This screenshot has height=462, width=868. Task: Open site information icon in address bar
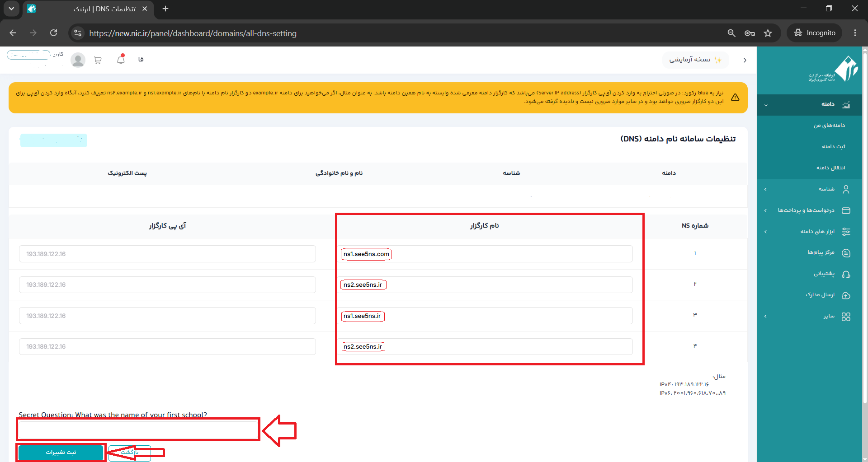[x=78, y=33]
